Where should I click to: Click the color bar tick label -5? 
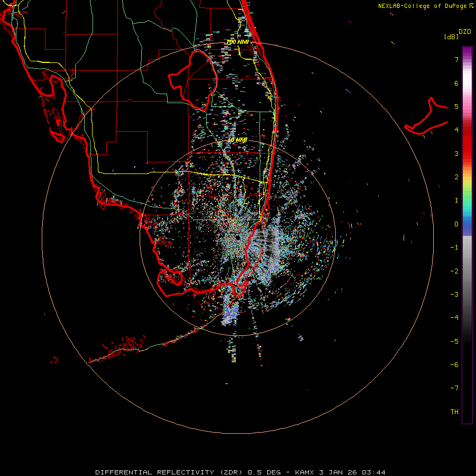coord(454,341)
